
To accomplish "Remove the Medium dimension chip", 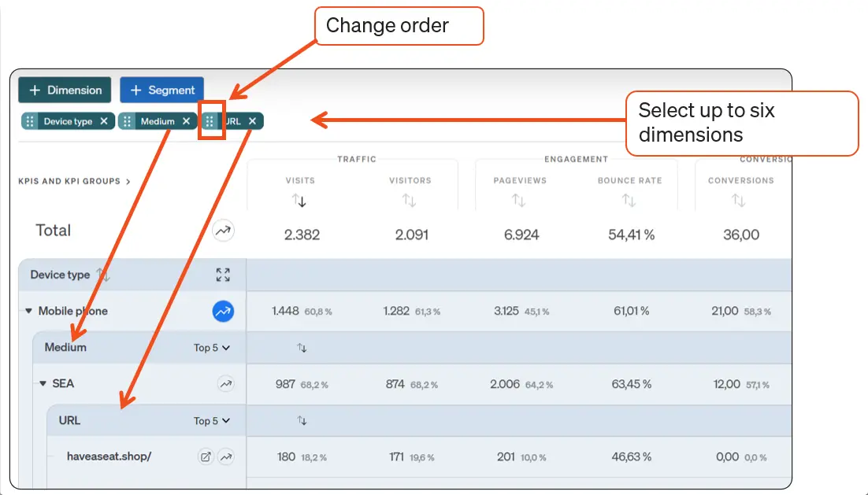I will pos(187,120).
